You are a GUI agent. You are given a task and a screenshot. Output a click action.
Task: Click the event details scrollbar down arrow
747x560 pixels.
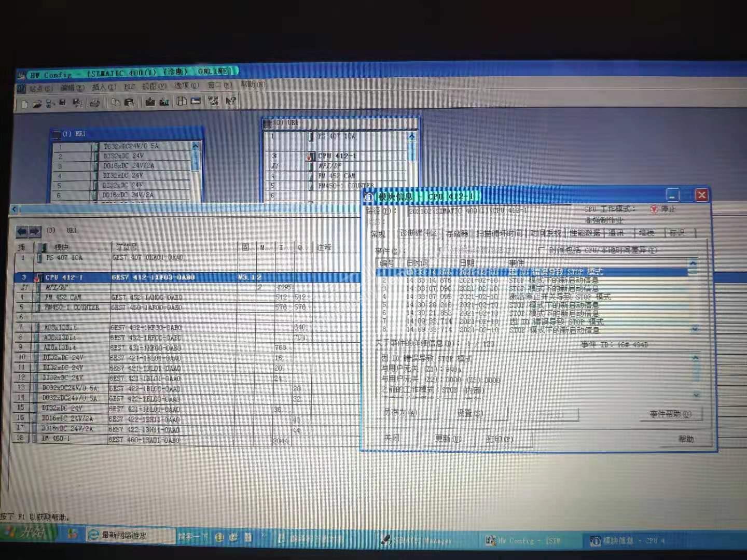(696, 395)
